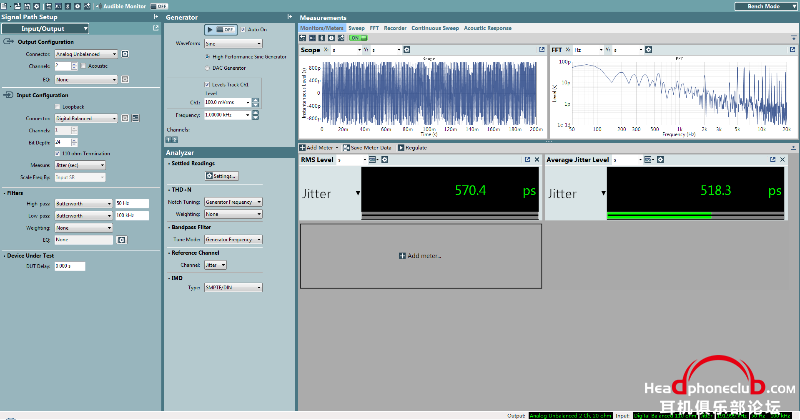Screen dimensions: 800x420
Task: Toggle the Auto On checkbox
Action: [x=243, y=30]
